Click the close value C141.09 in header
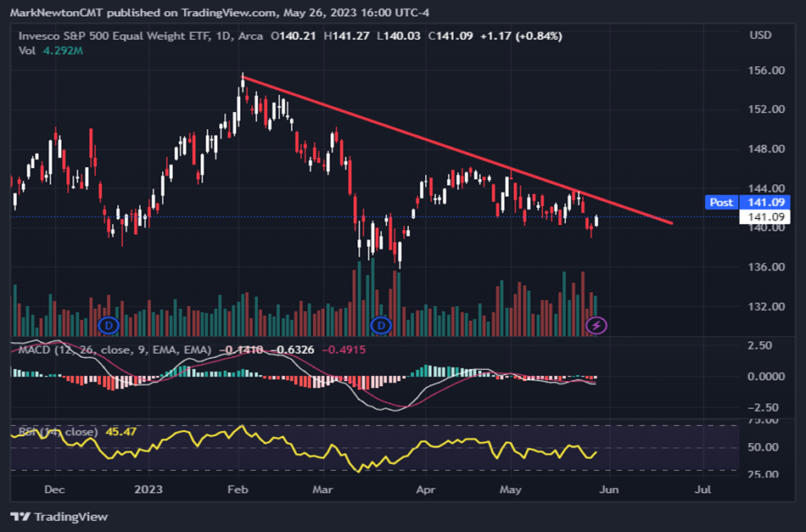The height and width of the screenshot is (532, 806). coord(451,36)
